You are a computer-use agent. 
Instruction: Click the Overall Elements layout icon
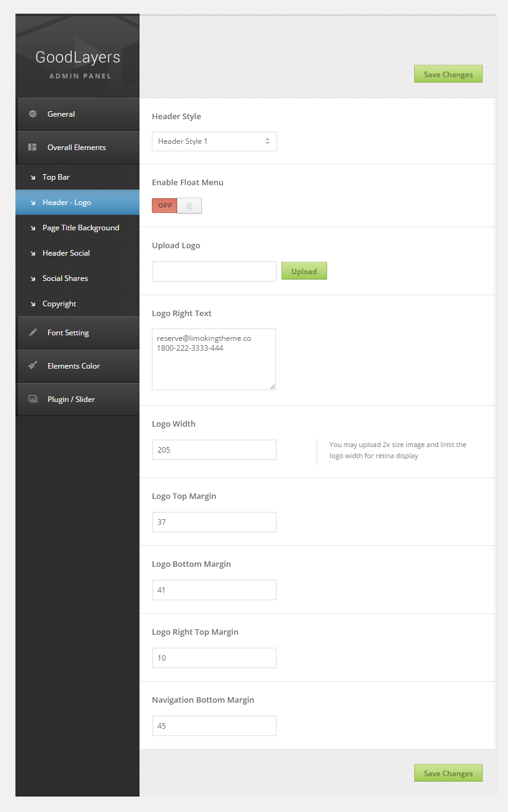tap(33, 148)
